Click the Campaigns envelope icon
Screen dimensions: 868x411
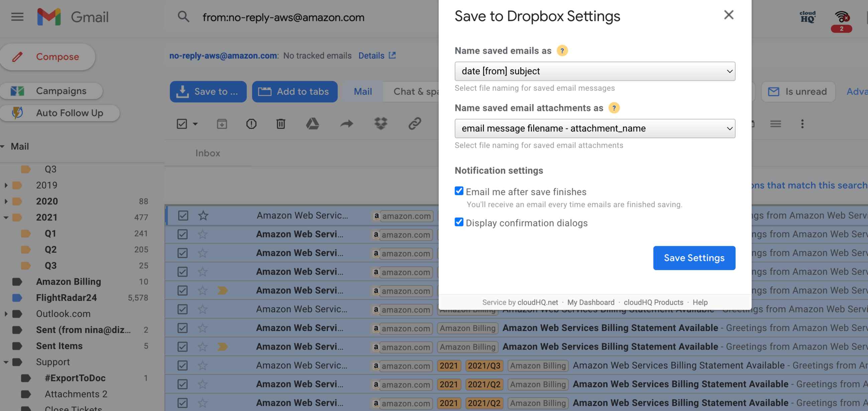point(17,91)
